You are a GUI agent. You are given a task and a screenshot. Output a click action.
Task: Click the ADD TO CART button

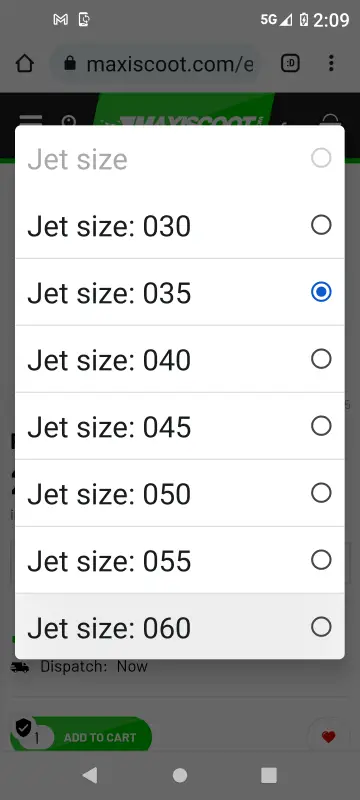[x=100, y=737]
